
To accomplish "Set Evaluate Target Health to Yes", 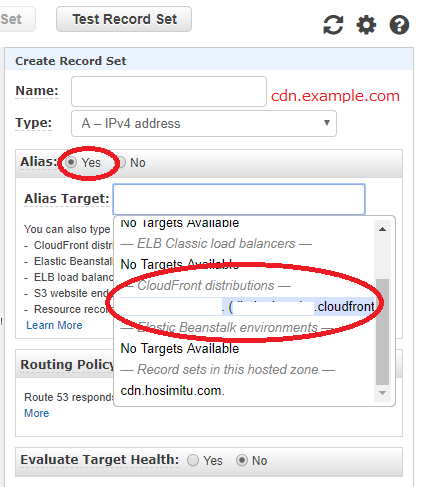I will (x=193, y=460).
